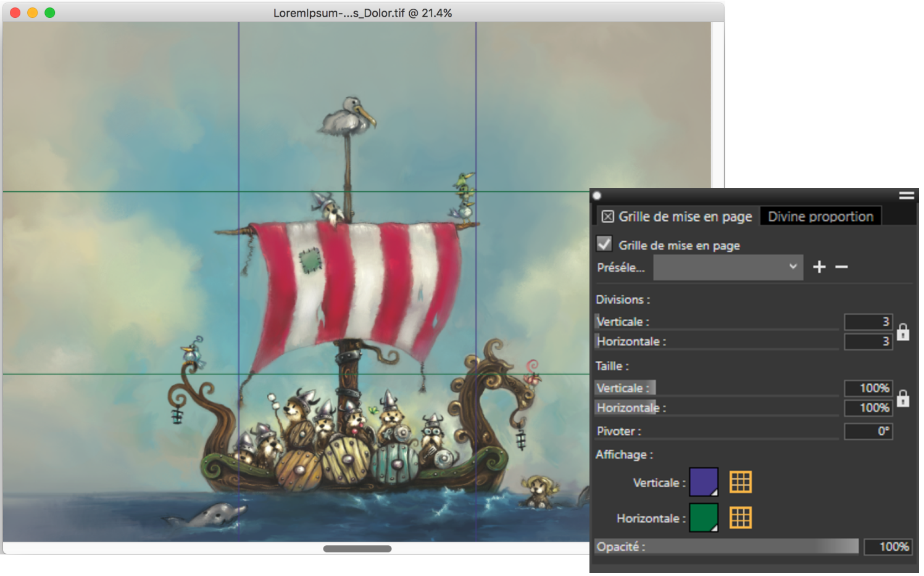This screenshot has width=924, height=576.
Task: Click the green Horizontale color swatch
Action: (703, 518)
